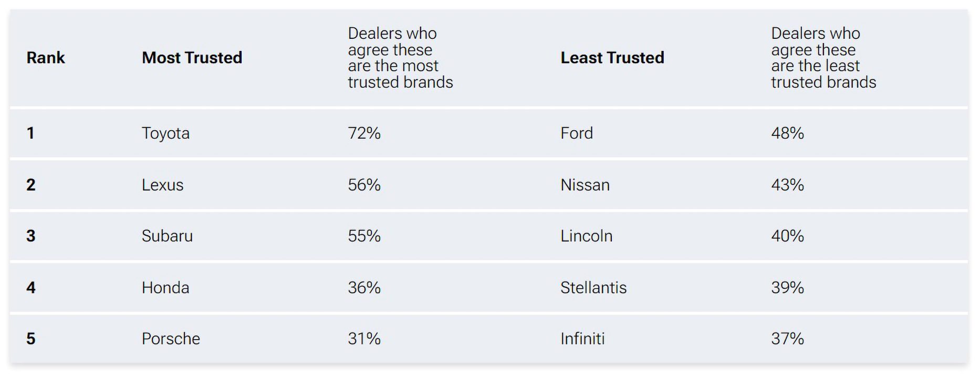Click the Most Trusted column header
The width and height of the screenshot is (980, 378).
(192, 58)
